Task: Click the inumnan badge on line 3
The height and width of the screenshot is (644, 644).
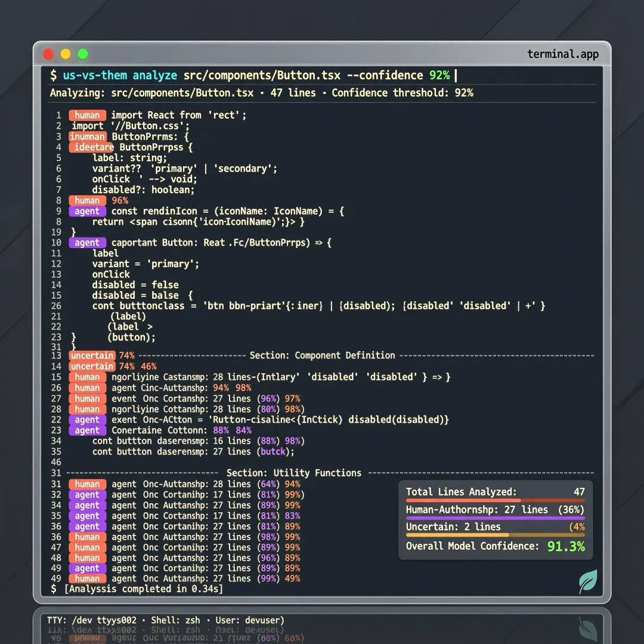Action: (88, 137)
